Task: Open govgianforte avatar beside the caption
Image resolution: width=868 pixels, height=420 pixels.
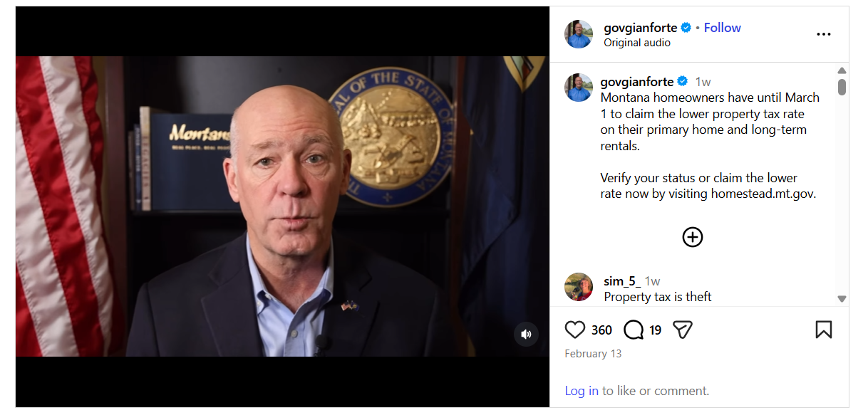Action: (579, 88)
